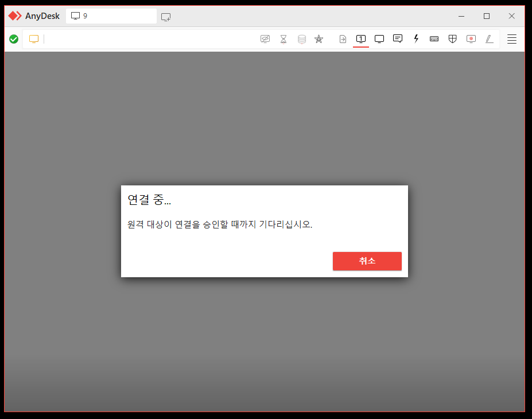
Task: Open the chat icon
Action: [x=398, y=38]
